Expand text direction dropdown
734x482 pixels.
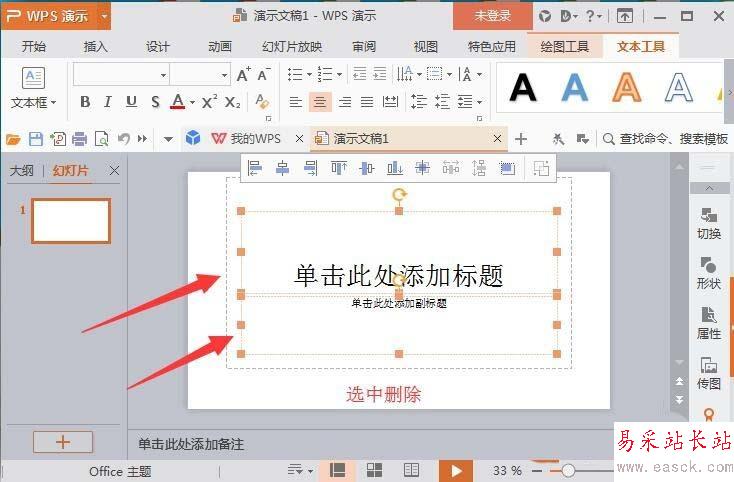pos(419,74)
